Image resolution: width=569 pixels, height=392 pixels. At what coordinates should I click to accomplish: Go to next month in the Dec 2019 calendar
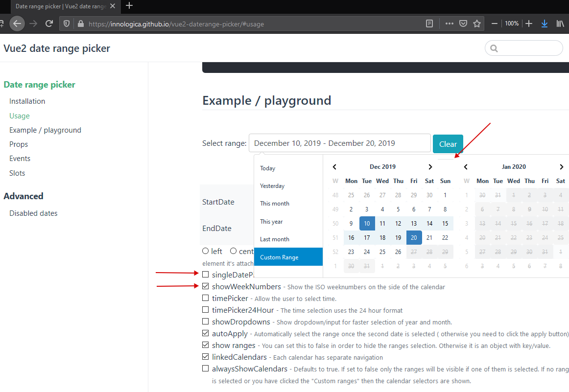click(x=430, y=166)
